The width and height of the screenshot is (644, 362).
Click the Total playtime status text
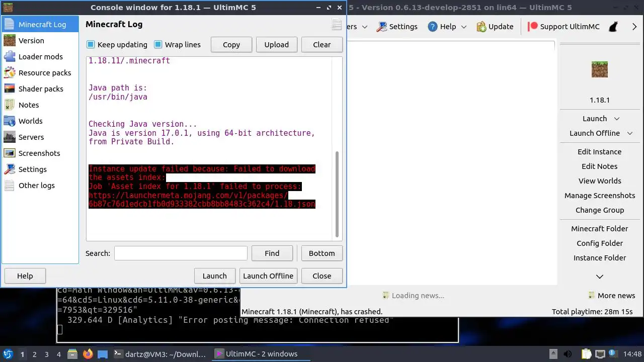(x=592, y=312)
